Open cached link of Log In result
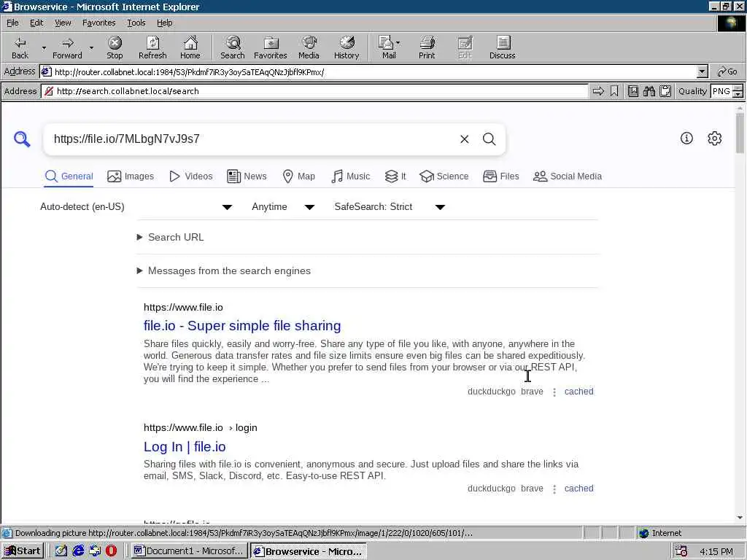The image size is (747, 560). point(578,489)
